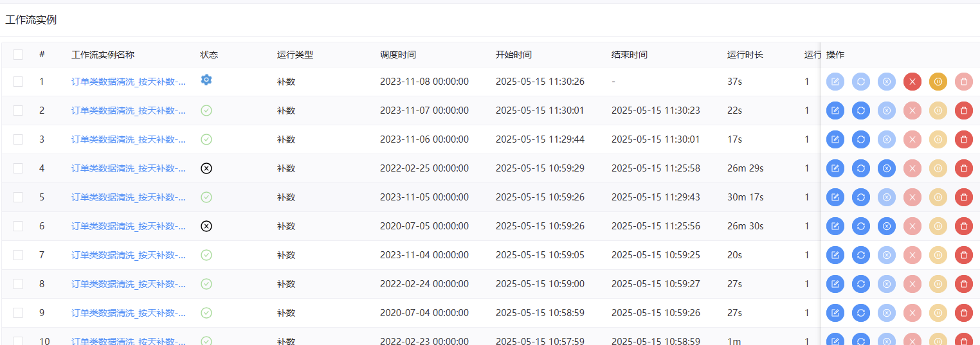
Task: Click the rerun icon for instance row 4
Action: [860, 168]
